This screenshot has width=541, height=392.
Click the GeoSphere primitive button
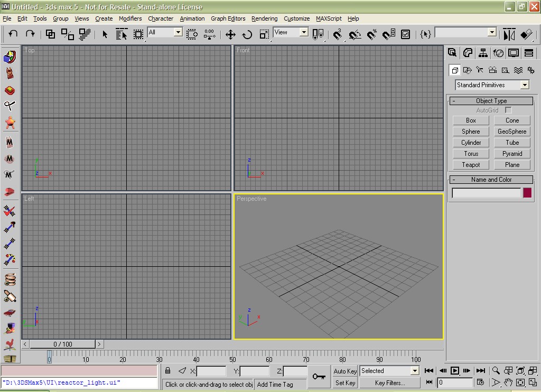[x=512, y=132]
